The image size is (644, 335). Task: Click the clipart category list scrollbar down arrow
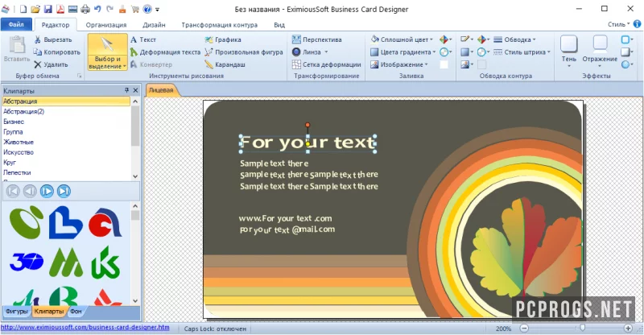tap(135, 176)
